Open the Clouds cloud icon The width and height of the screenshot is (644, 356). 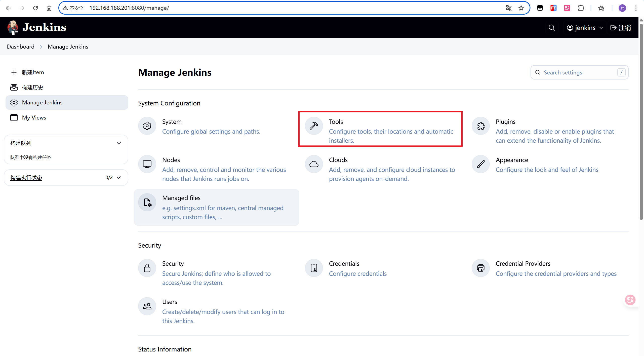pos(314,164)
